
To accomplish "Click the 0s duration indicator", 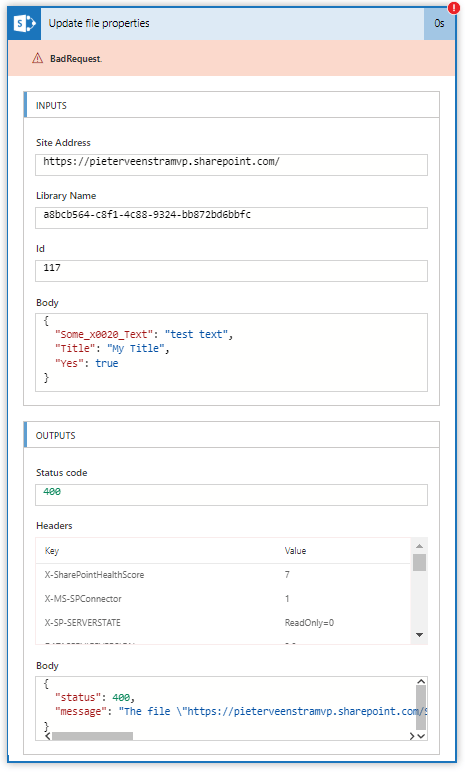I will pos(439,23).
